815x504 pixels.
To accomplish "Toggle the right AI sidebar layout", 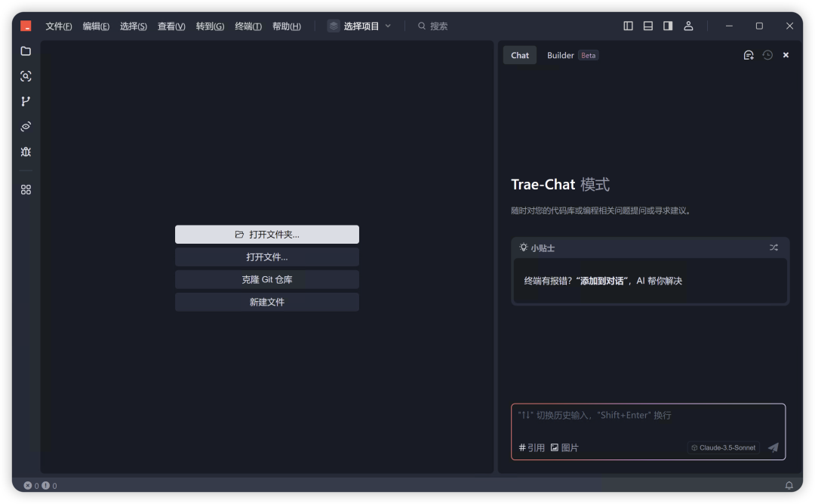I will click(668, 26).
